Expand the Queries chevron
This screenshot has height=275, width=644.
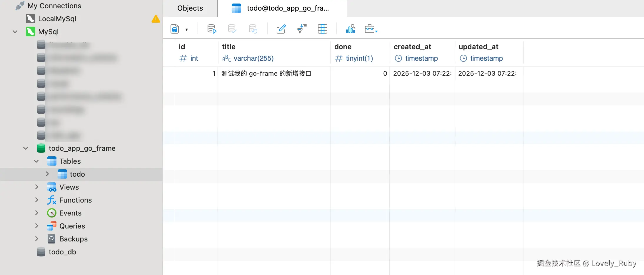click(x=37, y=226)
